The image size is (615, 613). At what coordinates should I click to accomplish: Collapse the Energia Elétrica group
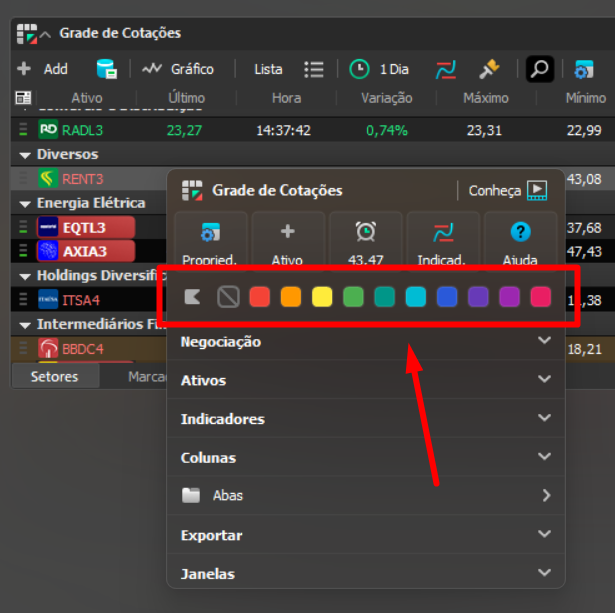click(25, 204)
